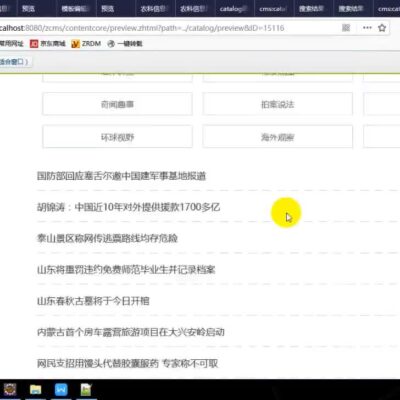Open the first round-logo taskbar app

click(9, 389)
